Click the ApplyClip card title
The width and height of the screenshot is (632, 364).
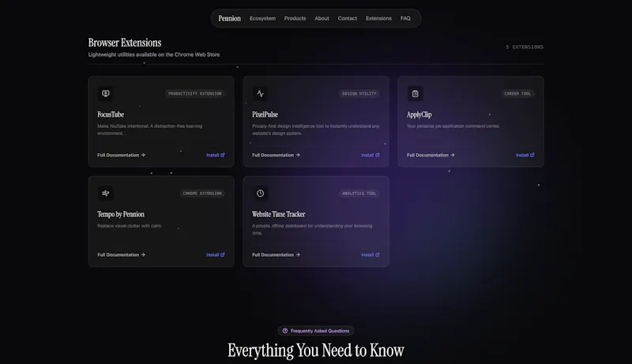[x=419, y=114]
